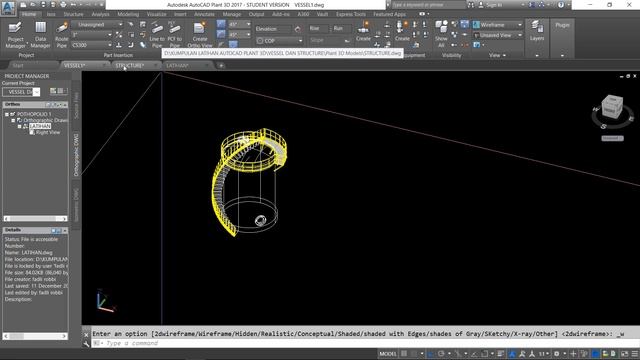Click the workspace switching gear in status bar
640x360 pixels.
[556, 353]
